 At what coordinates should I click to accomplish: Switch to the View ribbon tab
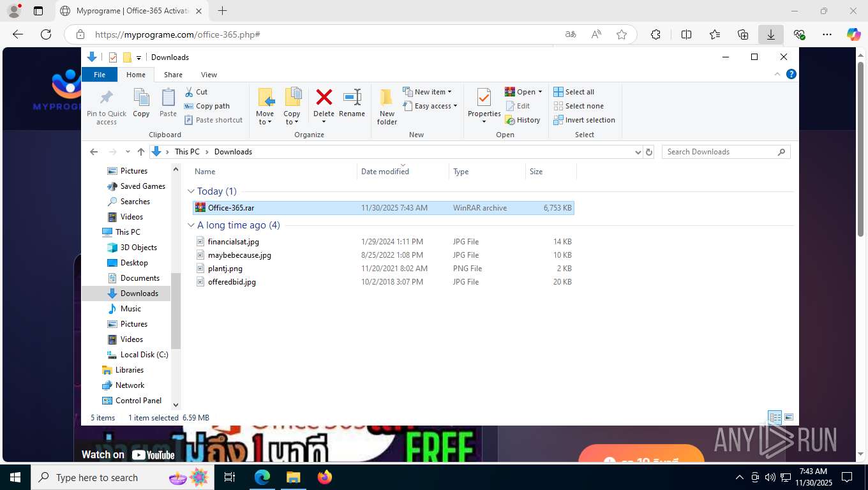(x=209, y=75)
